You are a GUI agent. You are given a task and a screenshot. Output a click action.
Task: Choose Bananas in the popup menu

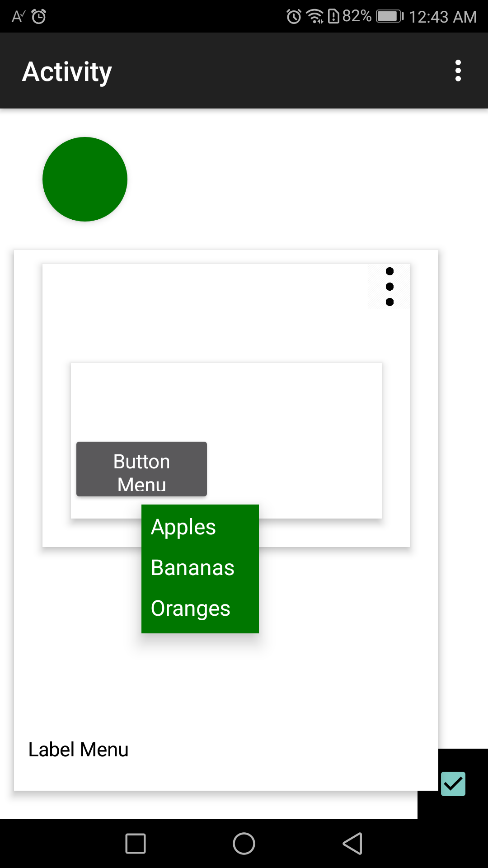click(x=192, y=568)
